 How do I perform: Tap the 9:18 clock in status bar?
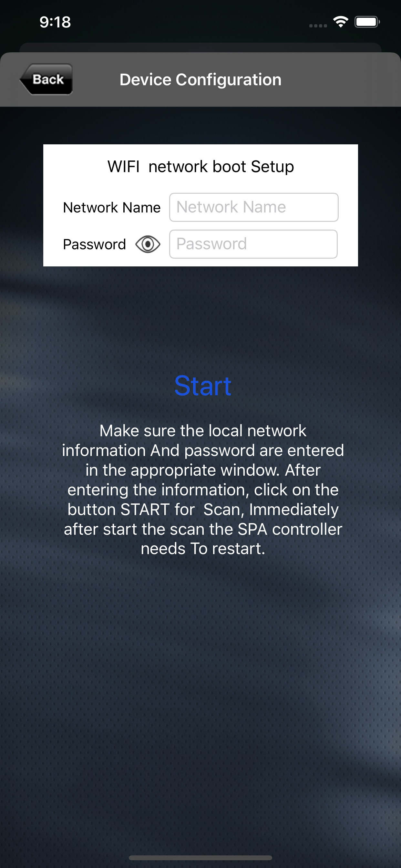tap(55, 22)
